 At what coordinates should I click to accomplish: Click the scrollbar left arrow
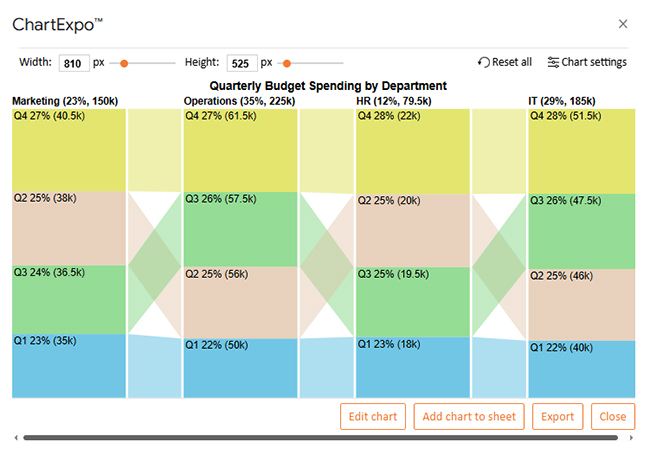(x=15, y=438)
